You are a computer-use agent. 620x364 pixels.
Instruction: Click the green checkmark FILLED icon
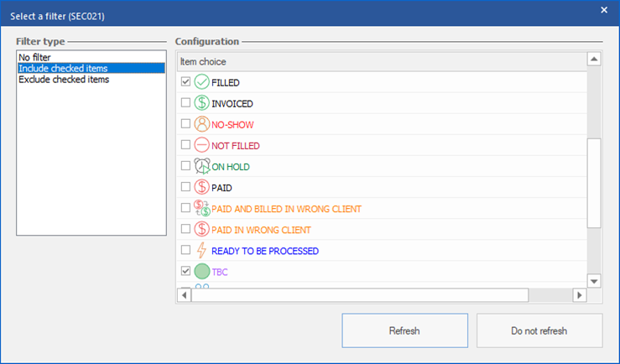point(201,83)
